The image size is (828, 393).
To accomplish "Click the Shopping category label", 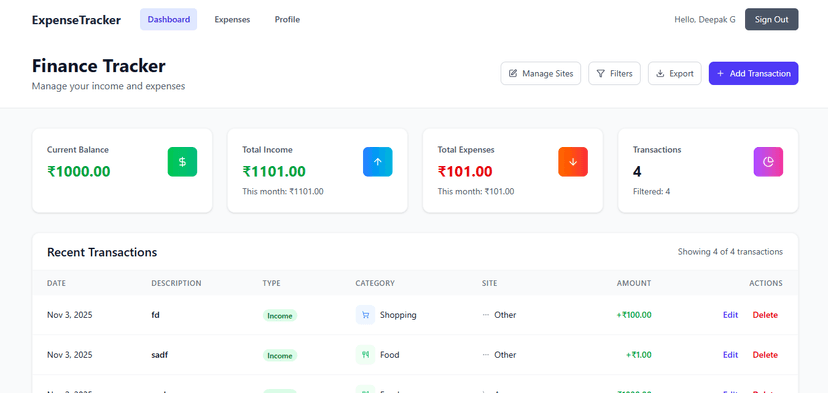I will pyautogui.click(x=398, y=315).
